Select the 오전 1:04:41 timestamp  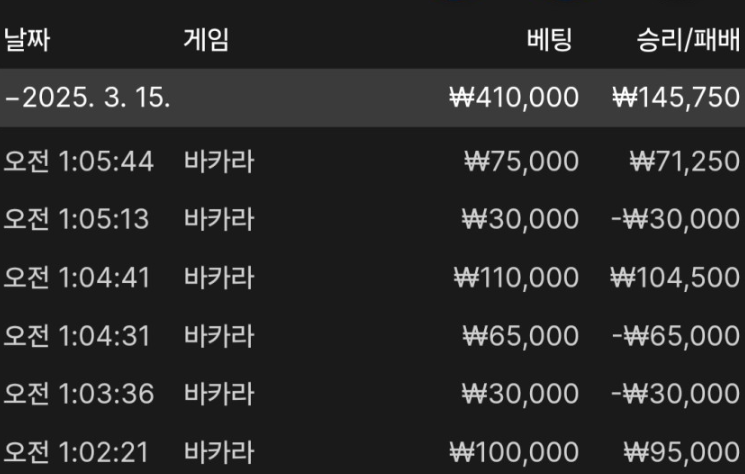click(77, 277)
